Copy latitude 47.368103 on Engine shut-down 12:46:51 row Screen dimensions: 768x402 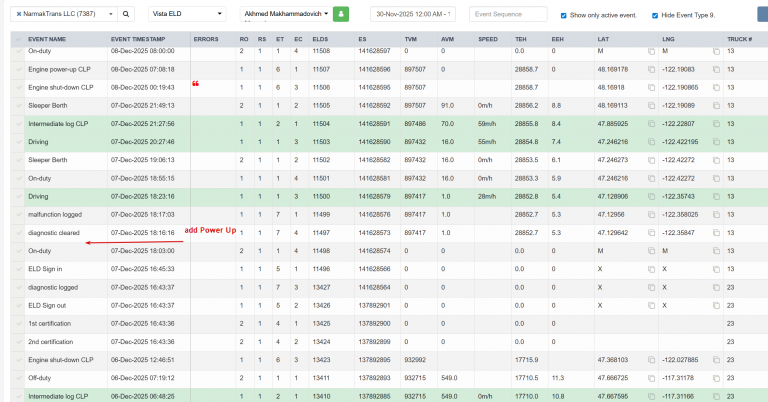pyautogui.click(x=651, y=360)
